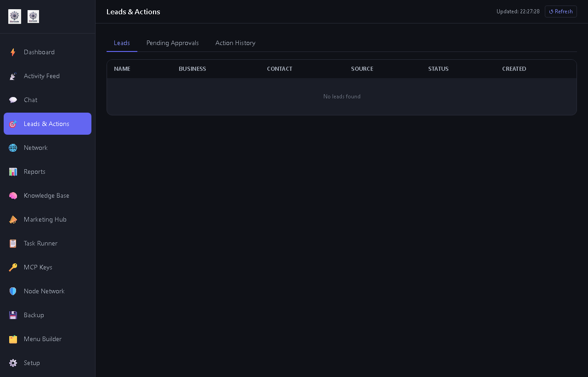Click the MCP Keys key icon

pos(13,267)
